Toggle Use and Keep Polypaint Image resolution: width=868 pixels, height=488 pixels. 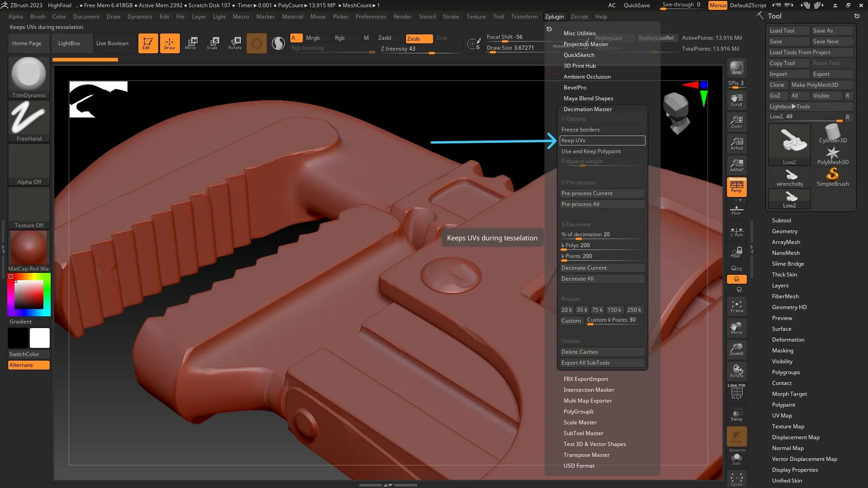pos(602,151)
